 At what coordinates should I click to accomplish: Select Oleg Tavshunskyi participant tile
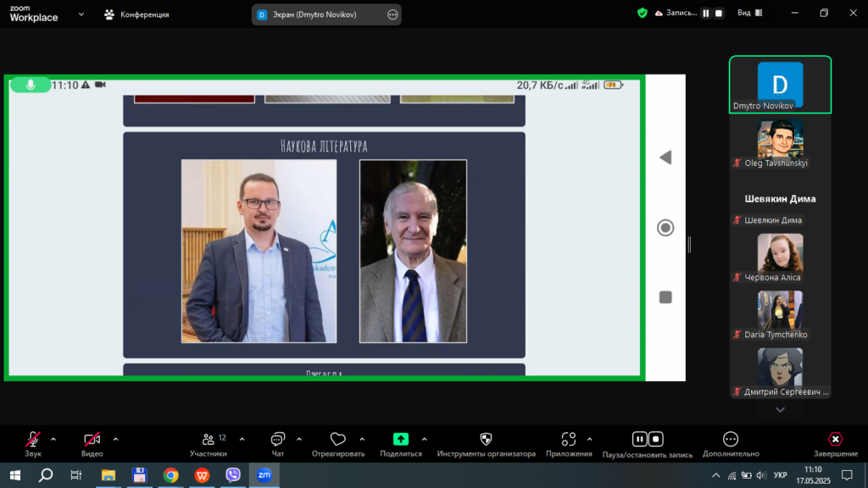(780, 143)
